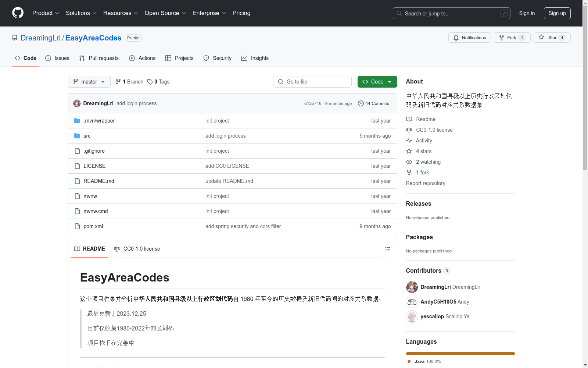The height and width of the screenshot is (368, 588).
Task: Open the mvnw.cmd file
Action: pos(96,211)
